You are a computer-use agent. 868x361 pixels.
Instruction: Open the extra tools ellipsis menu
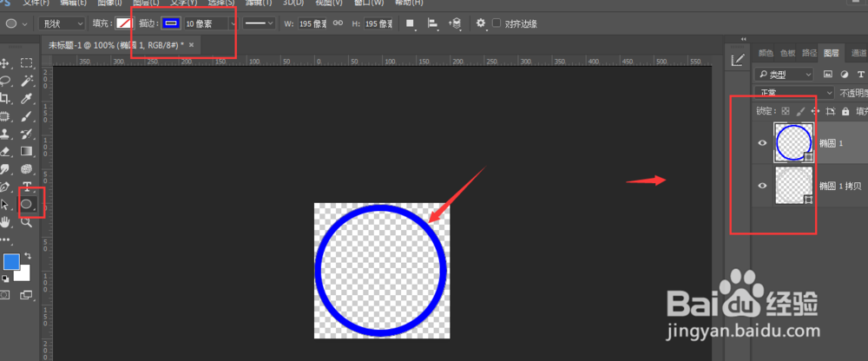tap(5, 240)
